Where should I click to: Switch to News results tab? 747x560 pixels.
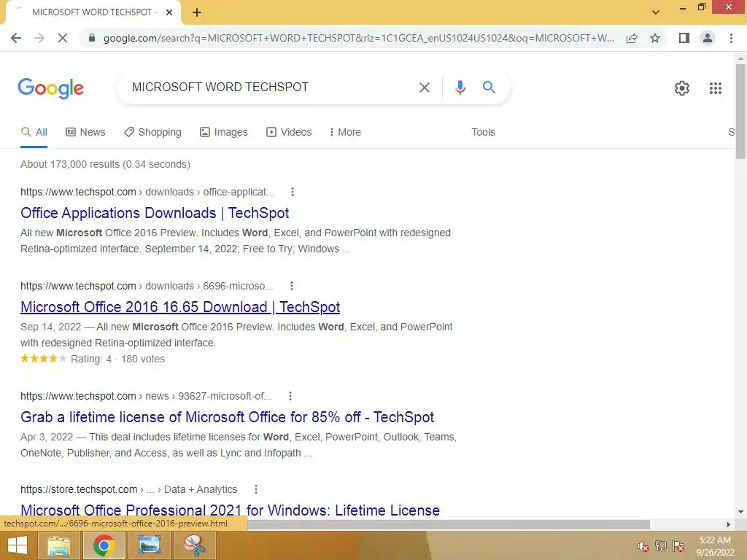coord(85,132)
